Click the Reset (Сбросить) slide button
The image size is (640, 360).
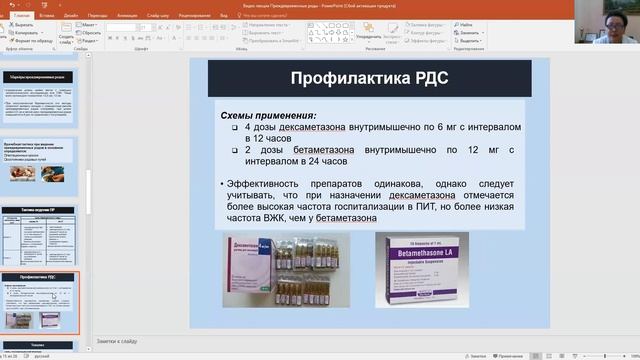[x=88, y=33]
